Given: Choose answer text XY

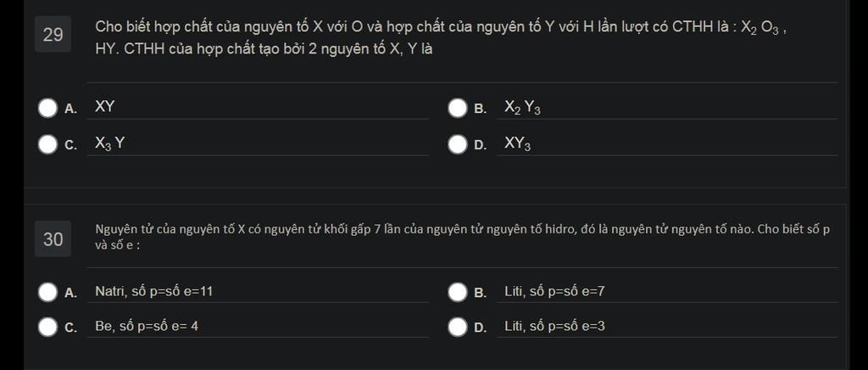Looking at the screenshot, I should coord(105,107).
